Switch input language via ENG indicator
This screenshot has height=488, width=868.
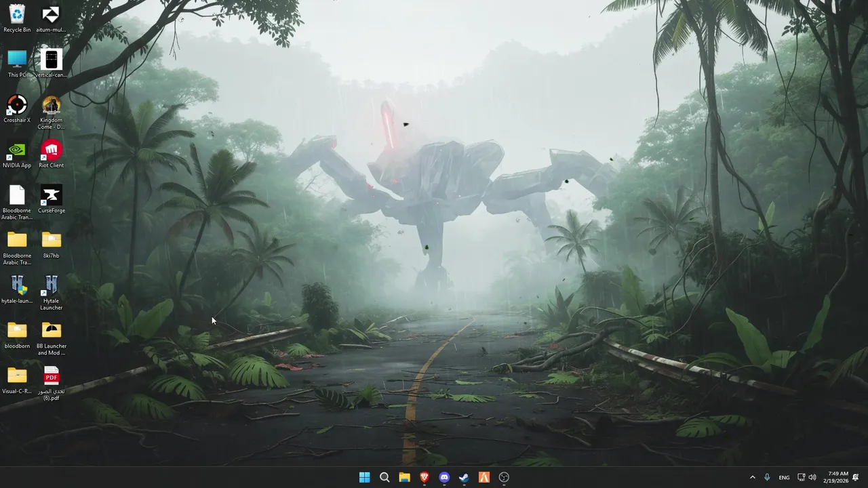[x=784, y=477]
